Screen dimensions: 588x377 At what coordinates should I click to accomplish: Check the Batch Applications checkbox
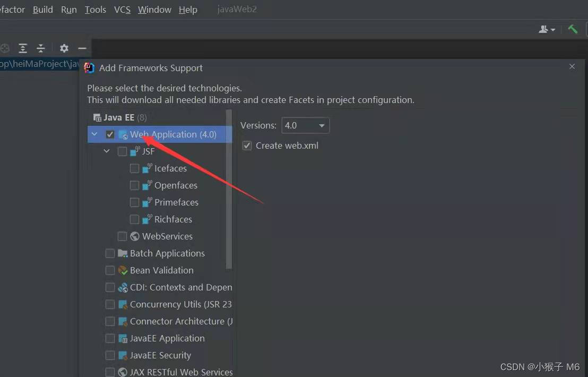[x=110, y=254]
